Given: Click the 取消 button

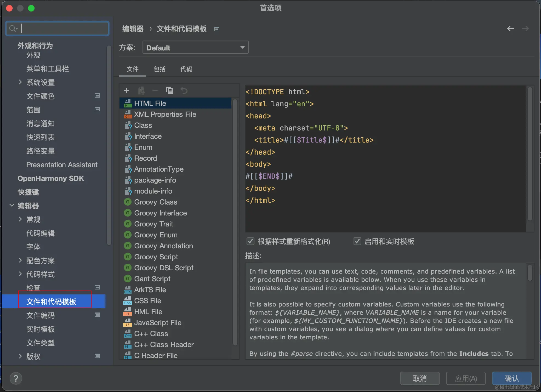Looking at the screenshot, I should [419, 379].
